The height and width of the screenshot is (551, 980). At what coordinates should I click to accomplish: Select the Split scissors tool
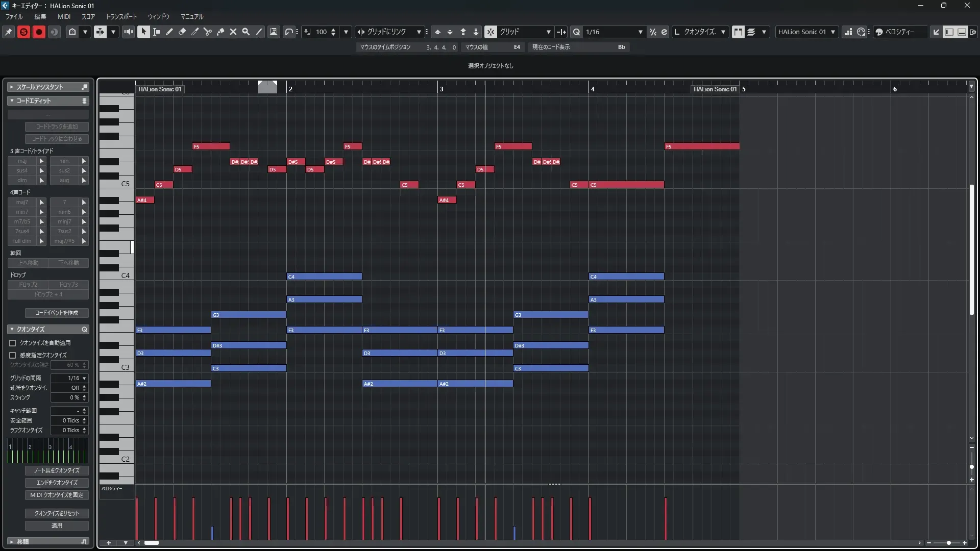[x=208, y=32]
